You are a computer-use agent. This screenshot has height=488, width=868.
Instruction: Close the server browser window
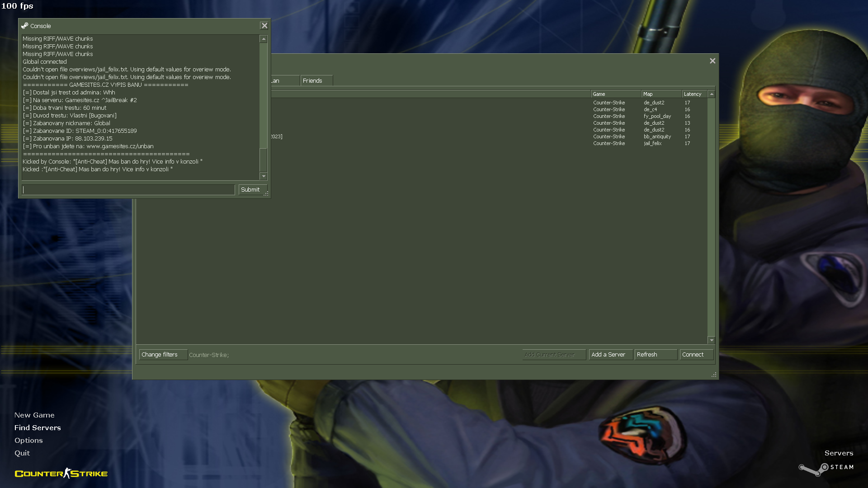[x=712, y=61]
